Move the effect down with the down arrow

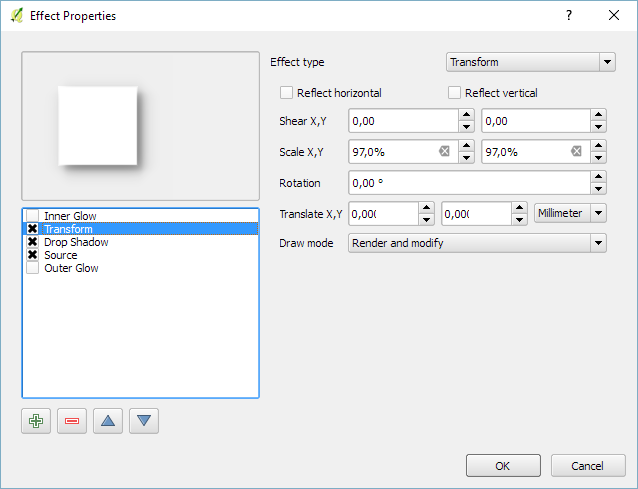(x=144, y=421)
